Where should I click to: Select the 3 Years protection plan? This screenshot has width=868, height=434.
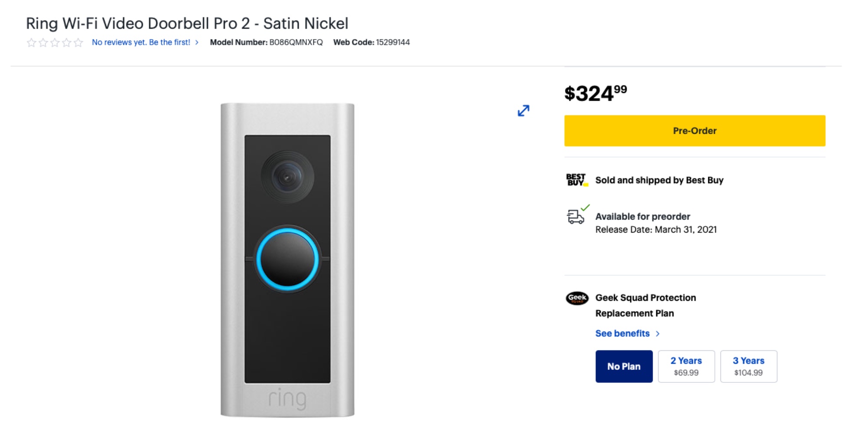coord(749,366)
